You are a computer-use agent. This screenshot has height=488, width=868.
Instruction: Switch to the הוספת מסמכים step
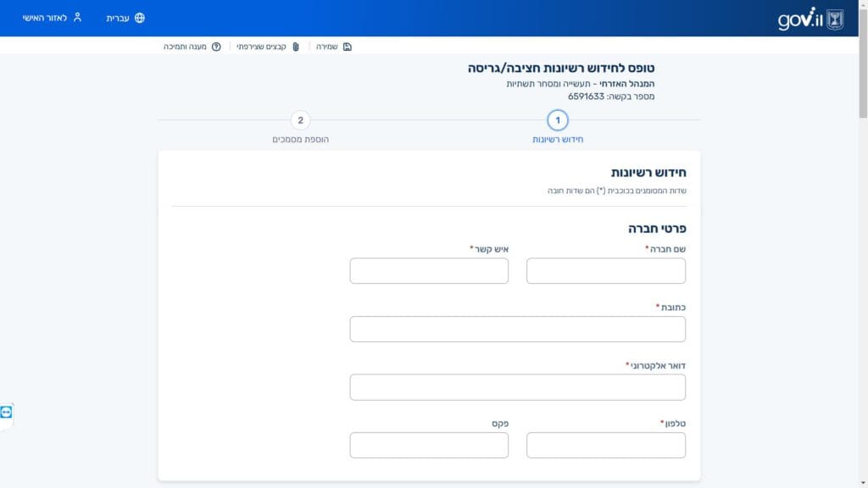[300, 139]
